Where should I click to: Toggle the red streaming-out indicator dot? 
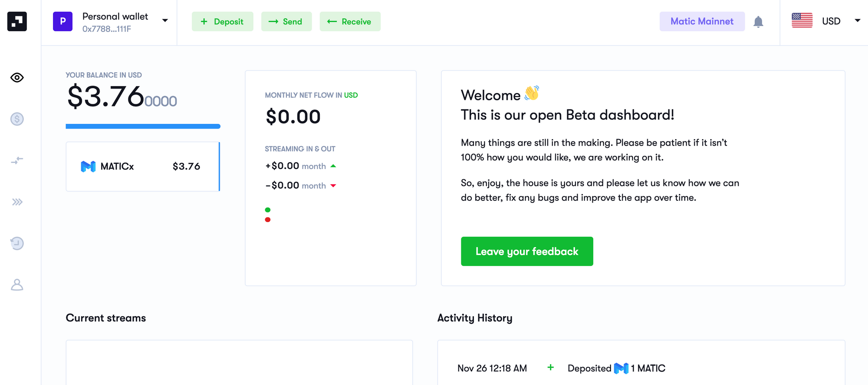click(268, 220)
